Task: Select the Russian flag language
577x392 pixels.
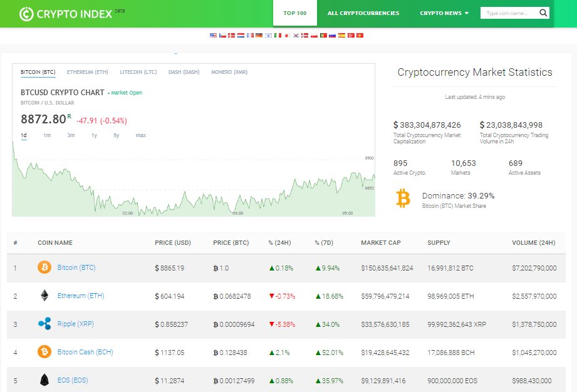Action: point(332,35)
